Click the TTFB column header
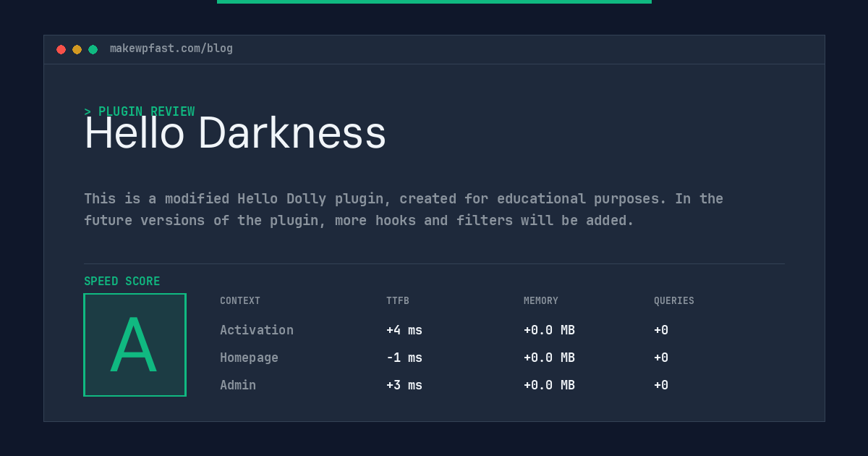The width and height of the screenshot is (868, 456). [x=398, y=301]
